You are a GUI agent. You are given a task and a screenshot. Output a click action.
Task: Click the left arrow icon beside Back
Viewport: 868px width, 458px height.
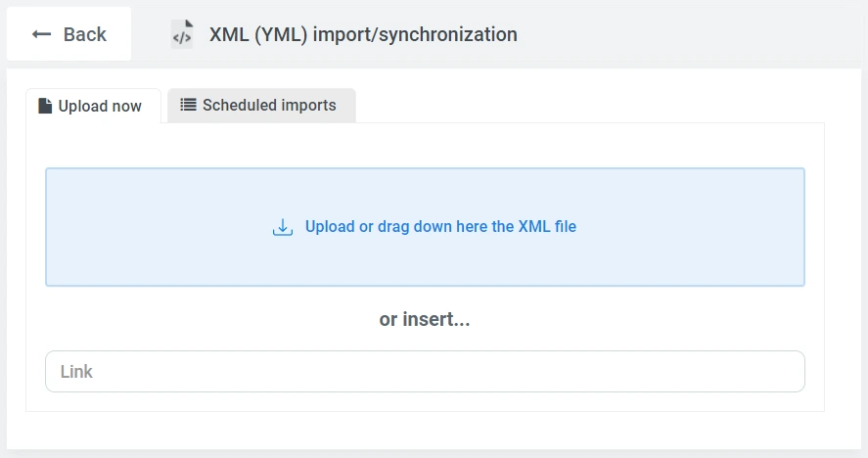pos(41,34)
